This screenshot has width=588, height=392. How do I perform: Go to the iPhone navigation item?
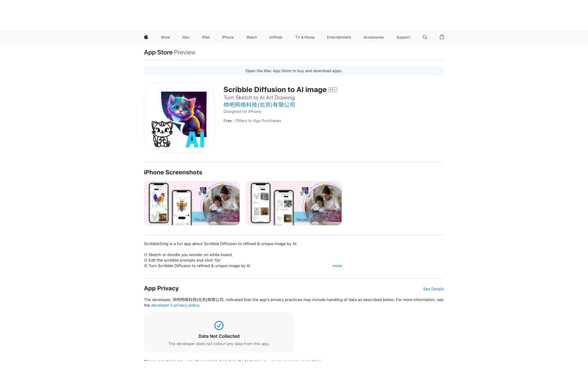point(228,37)
